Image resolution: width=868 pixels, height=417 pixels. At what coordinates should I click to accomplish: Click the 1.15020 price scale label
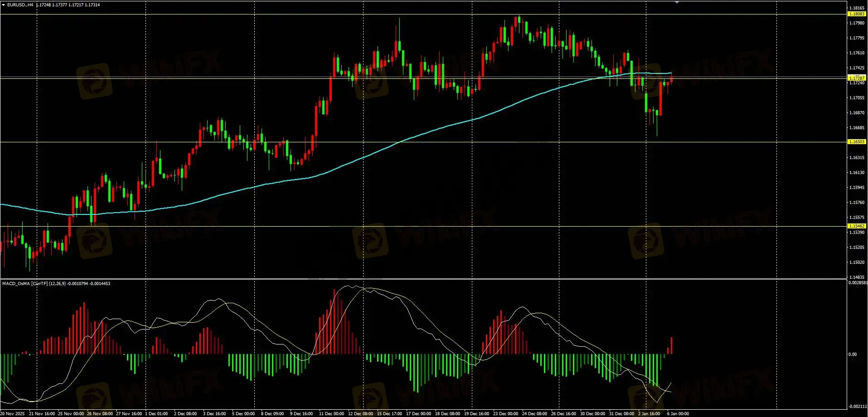(x=857, y=262)
